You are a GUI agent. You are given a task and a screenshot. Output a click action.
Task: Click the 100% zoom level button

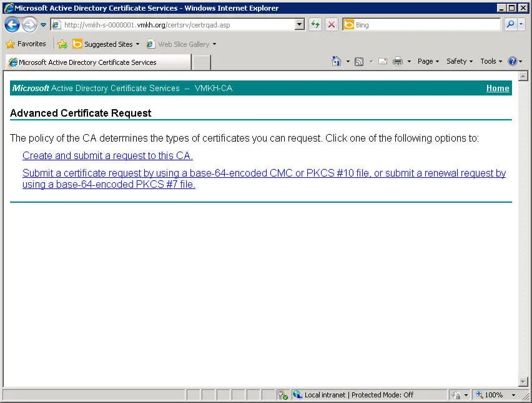pyautogui.click(x=490, y=395)
